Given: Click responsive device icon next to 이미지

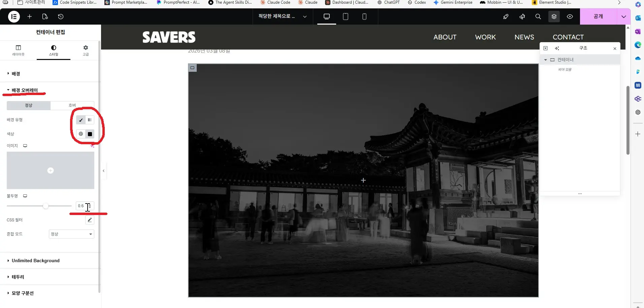Looking at the screenshot, I should 25,146.
